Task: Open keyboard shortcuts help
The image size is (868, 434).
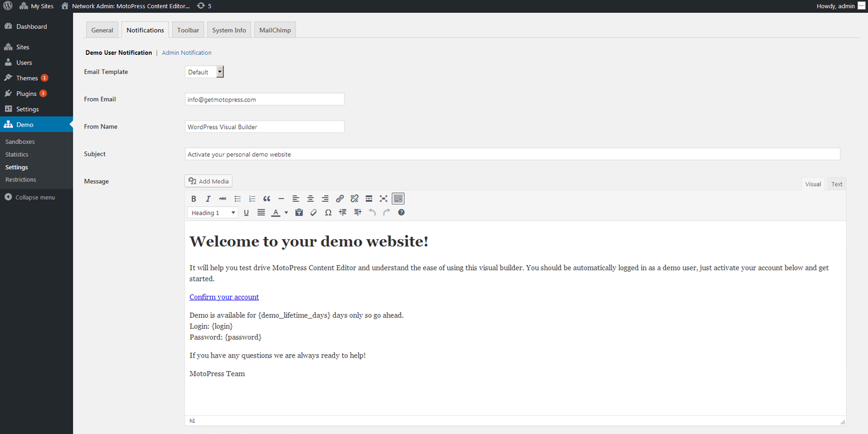Action: [401, 213]
